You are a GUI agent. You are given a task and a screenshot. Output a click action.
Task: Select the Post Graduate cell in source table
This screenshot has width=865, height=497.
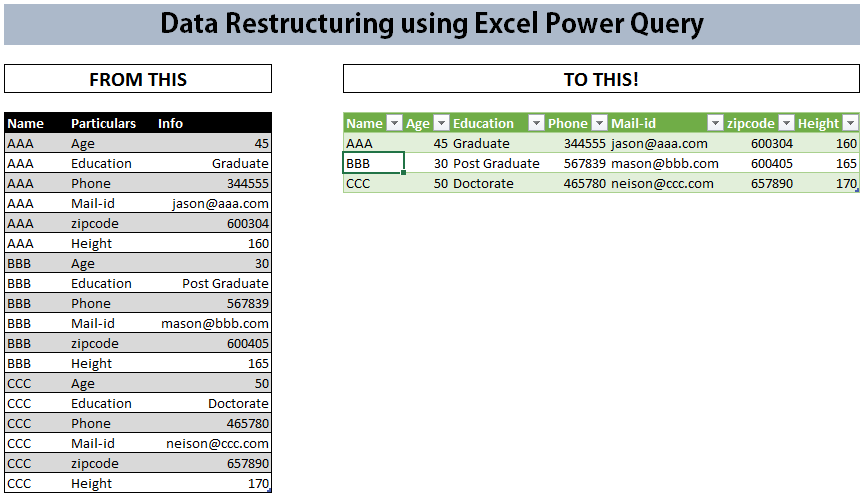(225, 284)
